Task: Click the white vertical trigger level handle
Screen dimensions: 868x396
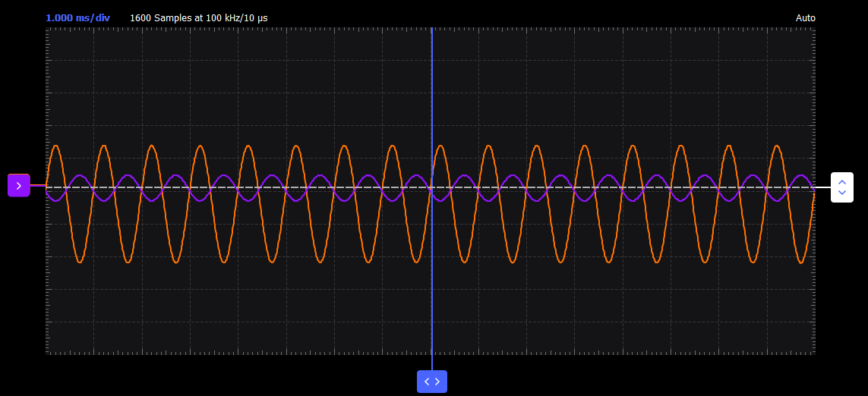Action: [842, 187]
